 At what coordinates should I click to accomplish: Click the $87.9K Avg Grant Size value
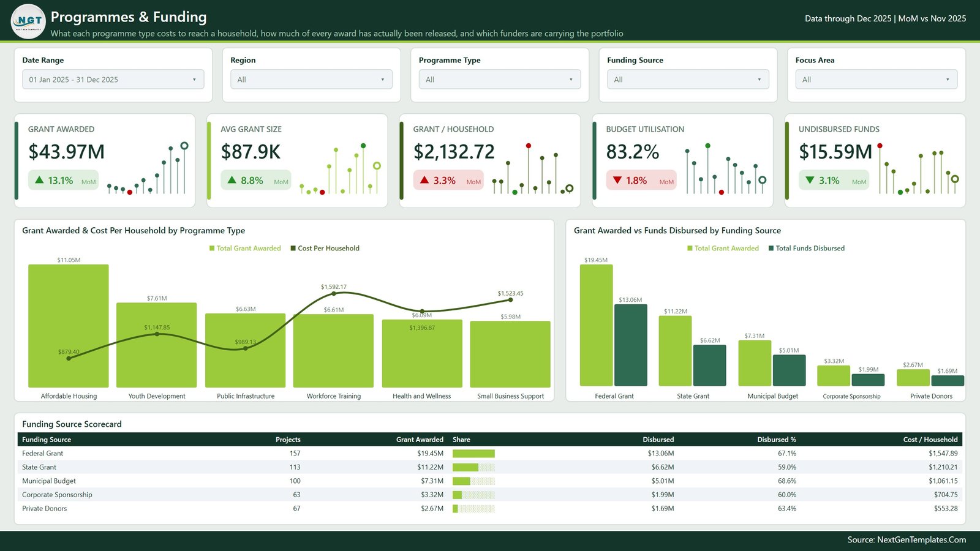(251, 152)
